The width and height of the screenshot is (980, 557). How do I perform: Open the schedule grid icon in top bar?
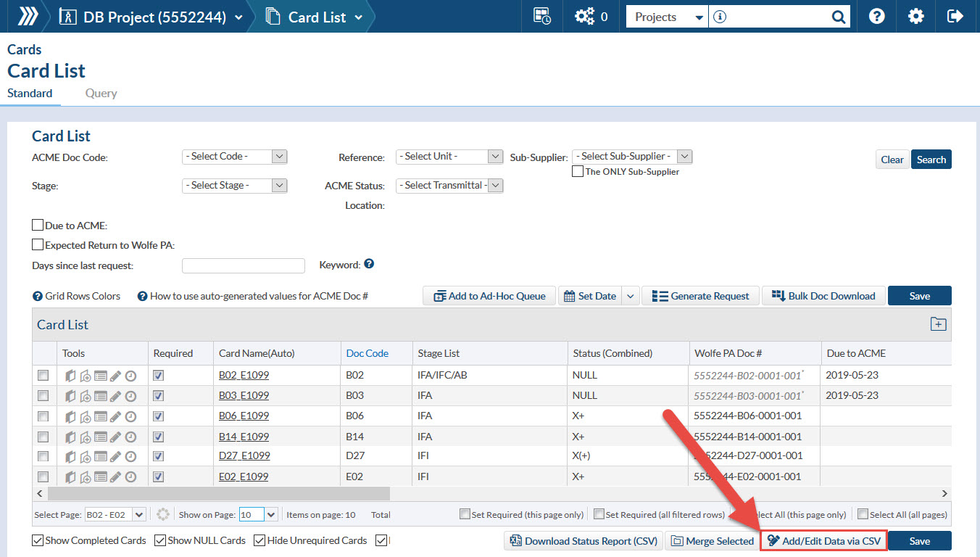point(541,16)
